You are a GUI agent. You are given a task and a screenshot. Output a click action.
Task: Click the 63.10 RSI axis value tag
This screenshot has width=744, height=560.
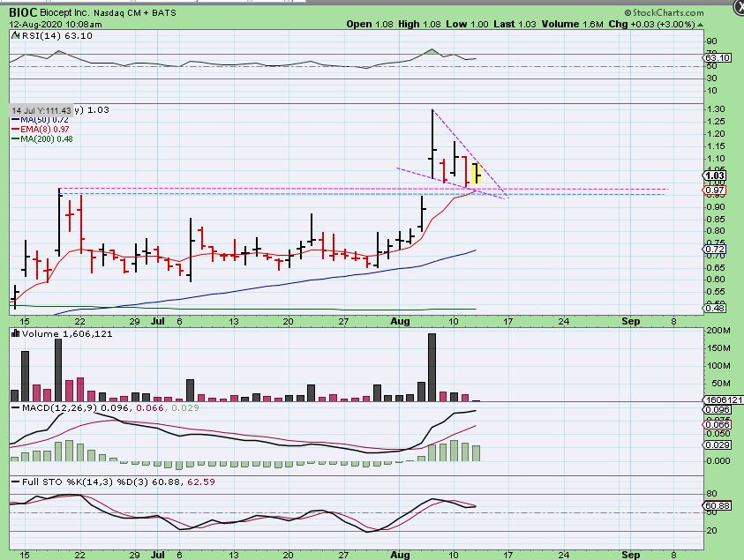click(x=717, y=58)
